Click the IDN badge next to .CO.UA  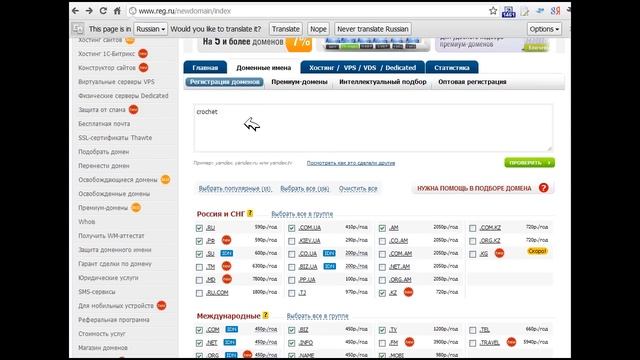329,253
